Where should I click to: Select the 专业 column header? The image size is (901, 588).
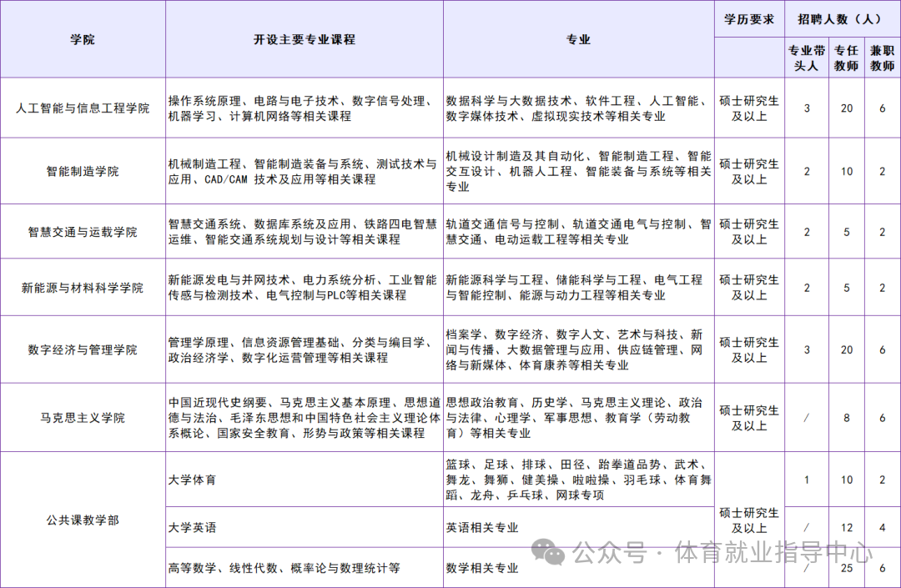(578, 38)
